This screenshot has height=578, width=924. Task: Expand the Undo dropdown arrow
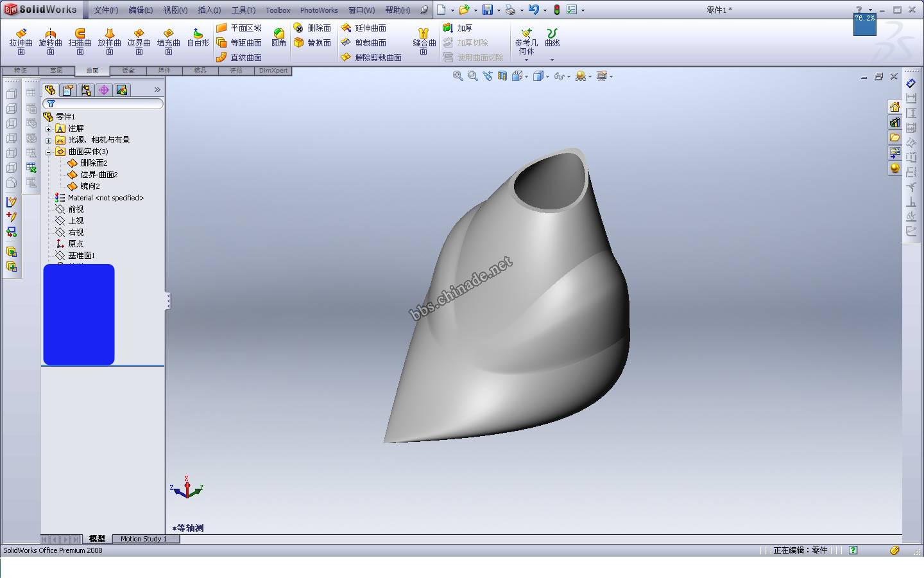pyautogui.click(x=545, y=10)
